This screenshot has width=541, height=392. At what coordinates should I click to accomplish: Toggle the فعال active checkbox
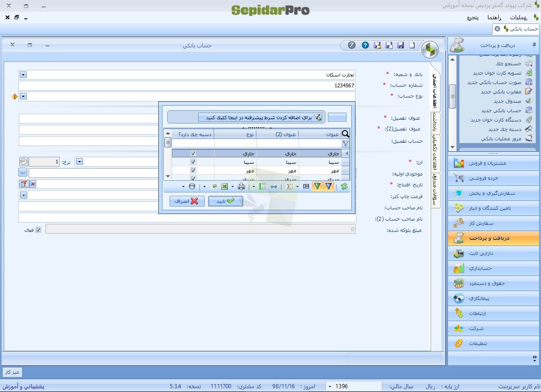39,230
